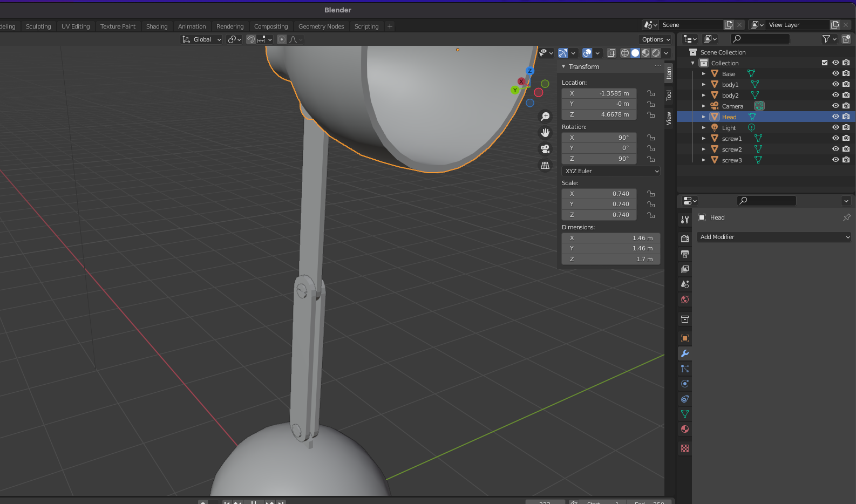
Task: Open the Tool properties tab wrench-screwdriver icon
Action: coord(685,220)
